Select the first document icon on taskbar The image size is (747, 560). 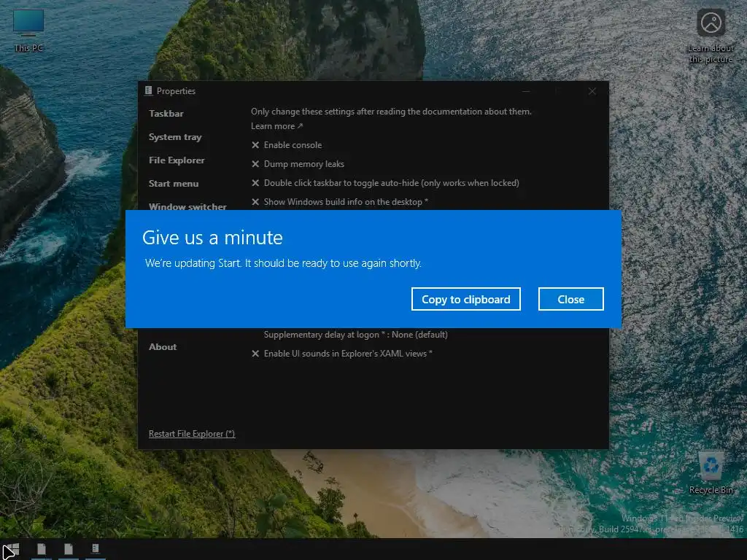point(42,549)
